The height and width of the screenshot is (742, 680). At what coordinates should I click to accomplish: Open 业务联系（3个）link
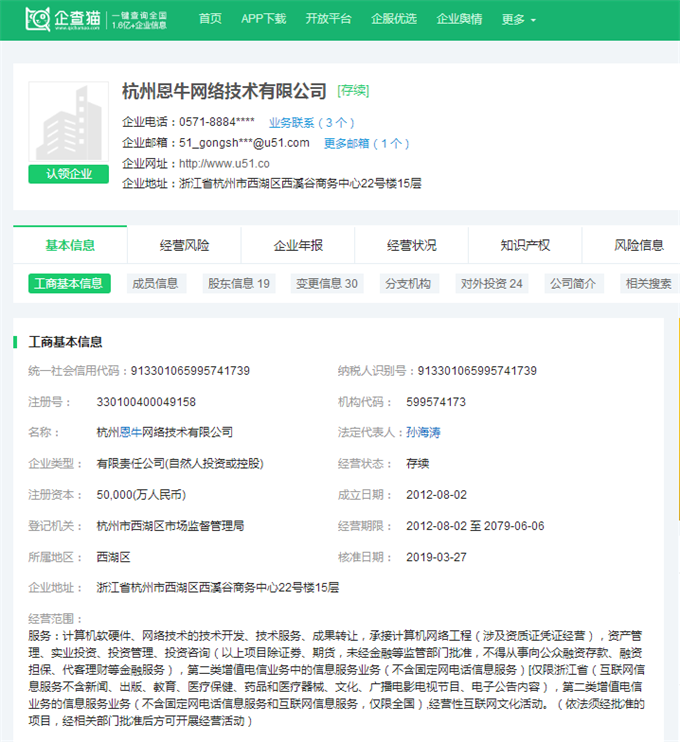pyautogui.click(x=311, y=123)
